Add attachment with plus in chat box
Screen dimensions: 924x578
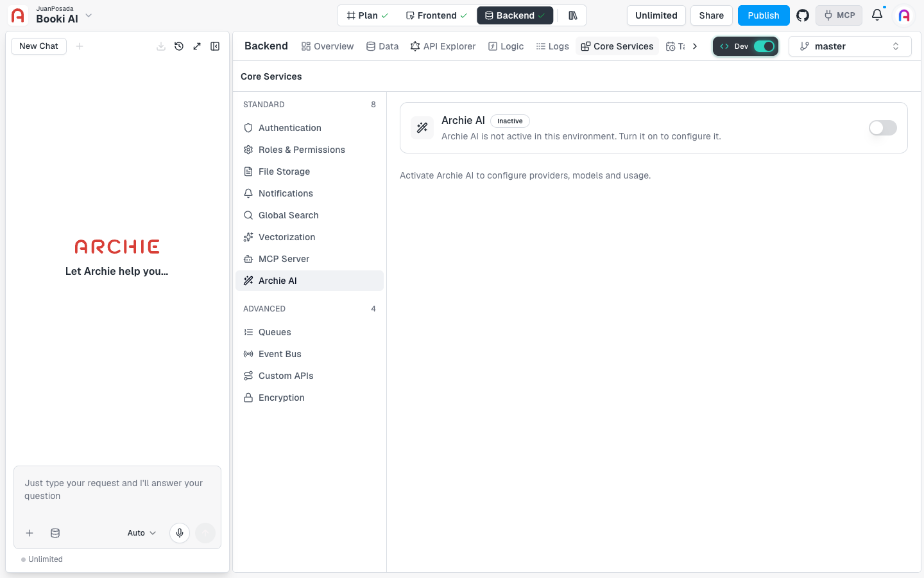tap(30, 533)
